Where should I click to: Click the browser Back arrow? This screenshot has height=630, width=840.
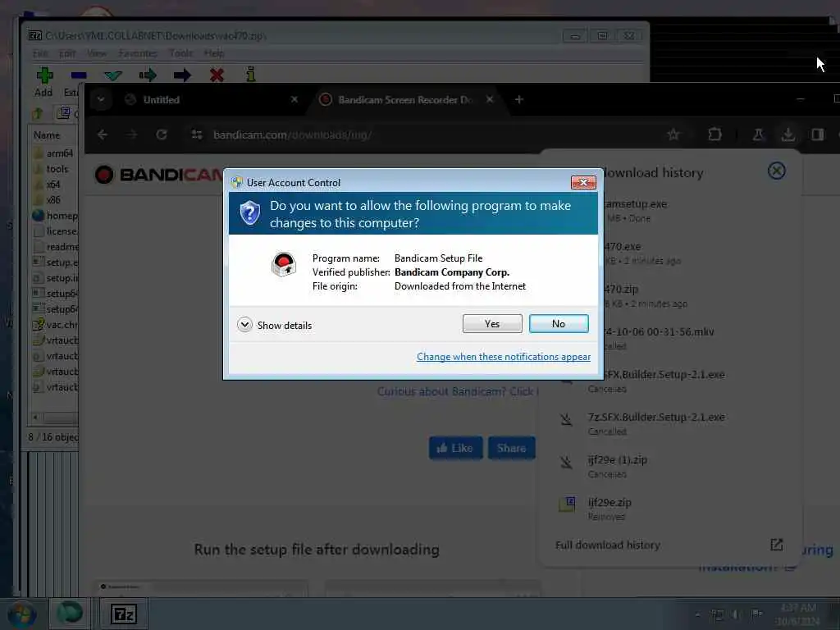[103, 135]
